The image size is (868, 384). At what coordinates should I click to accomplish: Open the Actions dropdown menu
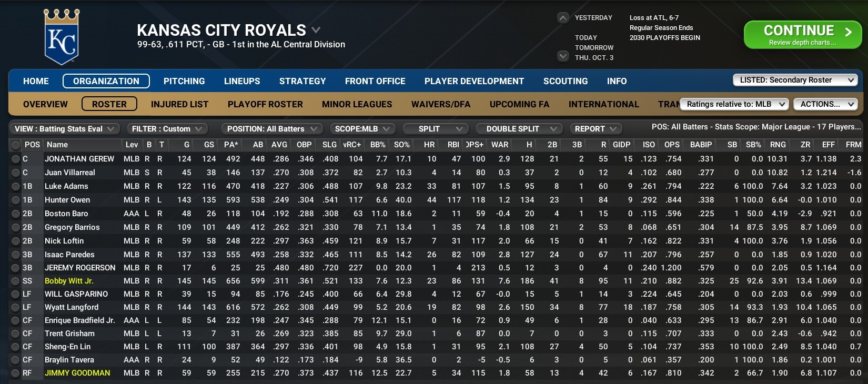[x=825, y=104]
